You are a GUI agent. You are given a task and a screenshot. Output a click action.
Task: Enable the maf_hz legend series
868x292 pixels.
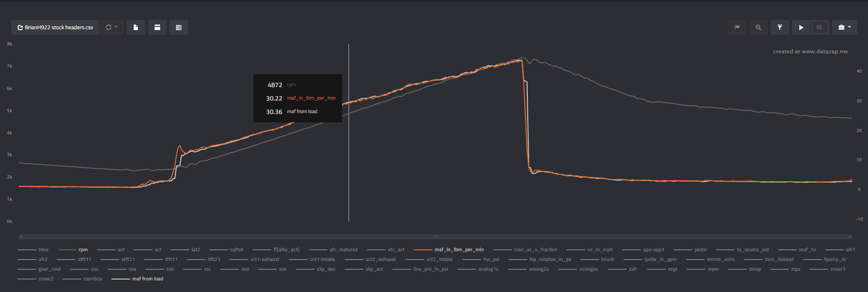(x=797, y=250)
